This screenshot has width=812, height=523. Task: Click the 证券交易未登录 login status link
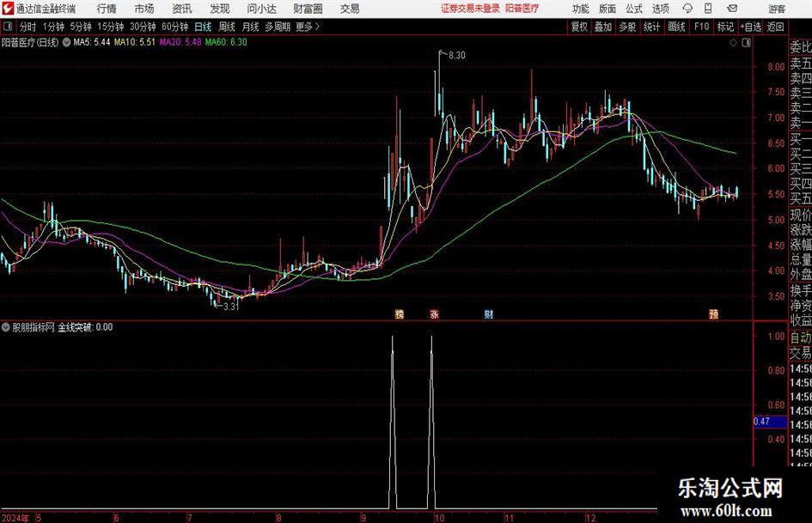[x=470, y=9]
